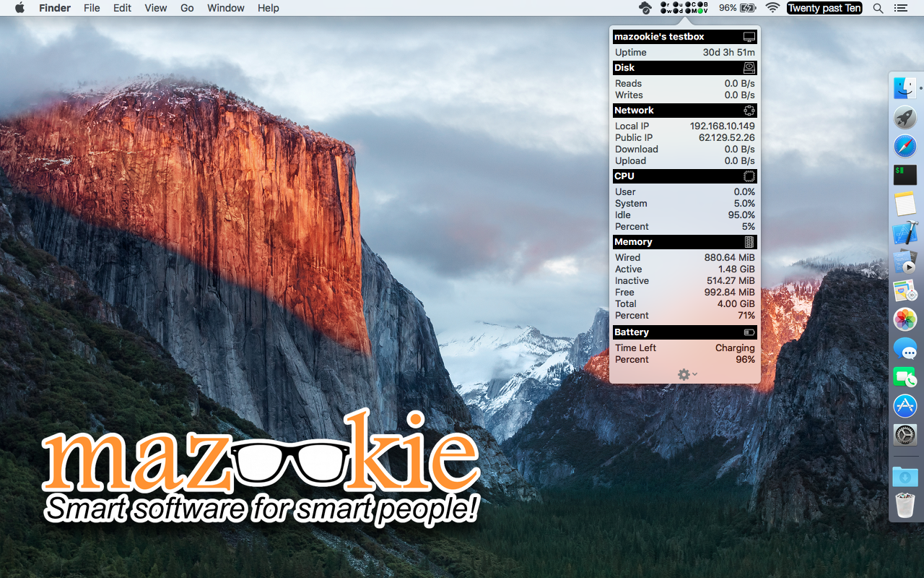The width and height of the screenshot is (924, 578).
Task: Click the public IP 62.129.52.26
Action: [727, 138]
